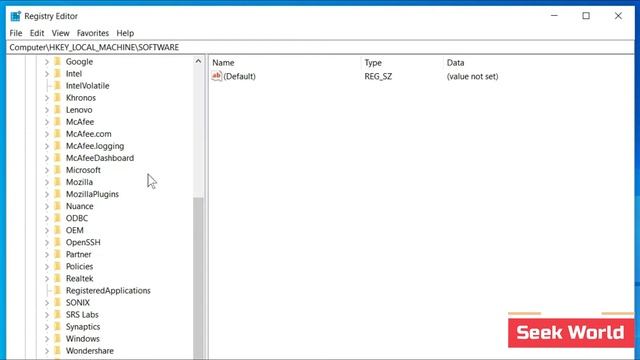The width and height of the screenshot is (640, 360).
Task: Expand the SONIX registry key
Action: coord(47,302)
